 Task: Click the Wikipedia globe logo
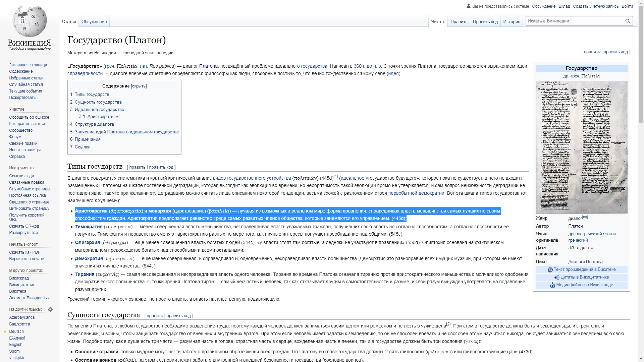(x=30, y=21)
